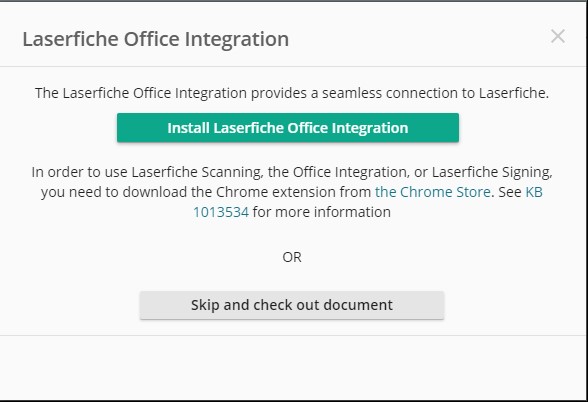Click the phrase 'Laserfiche Scanning' in the paragraph
Image resolution: width=588 pixels, height=402 pixels.
pyautogui.click(x=197, y=172)
